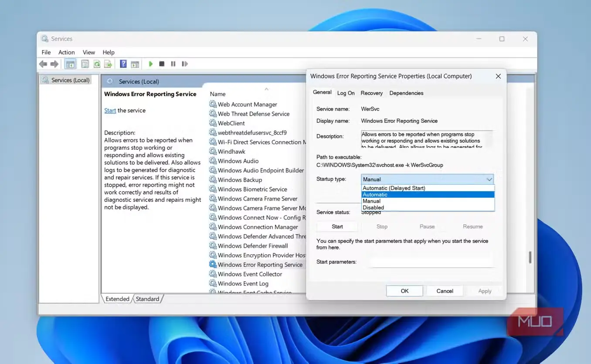The height and width of the screenshot is (364, 591).
Task: Switch to the Recovery tab
Action: click(372, 93)
